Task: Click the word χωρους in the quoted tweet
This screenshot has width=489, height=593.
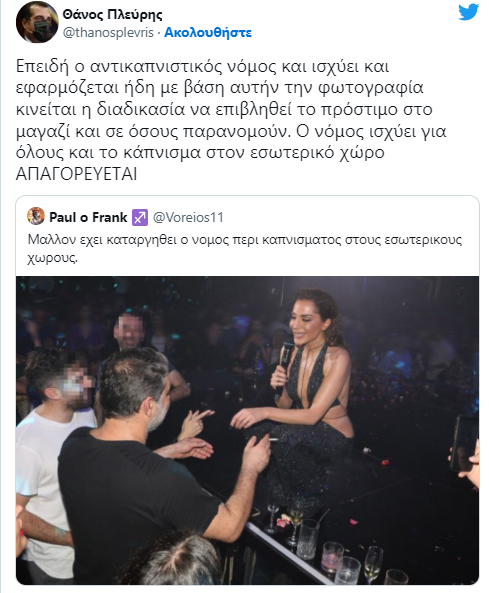Action: pos(52,258)
